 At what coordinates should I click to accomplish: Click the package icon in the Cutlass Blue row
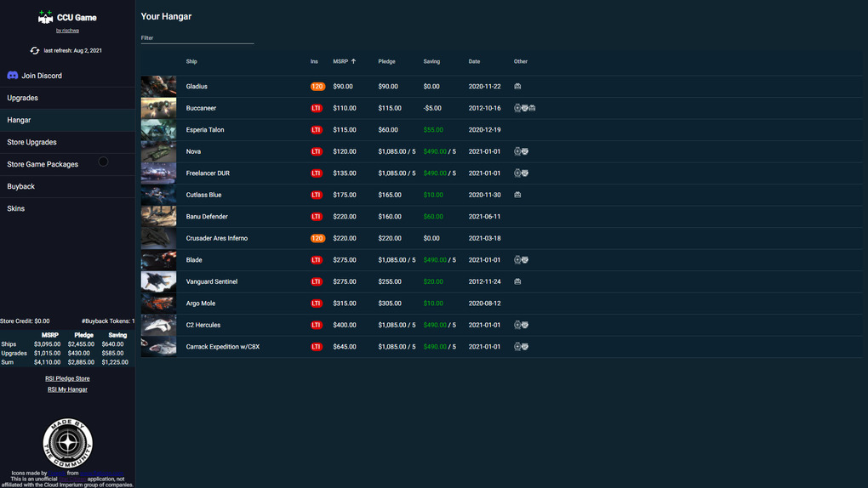click(517, 195)
